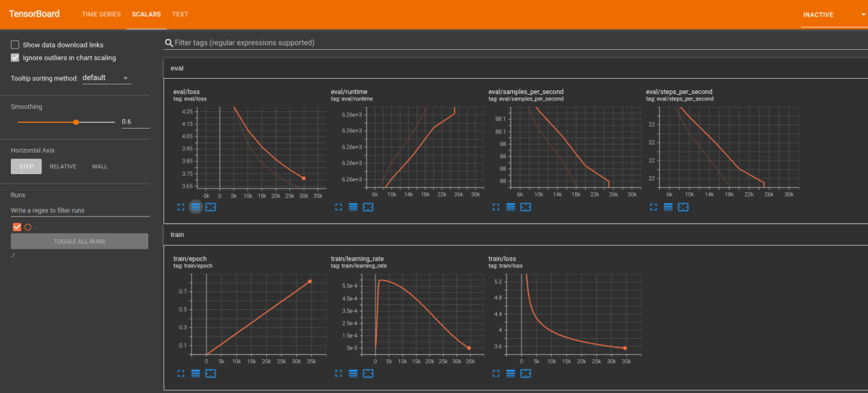Open Tooltip sorting method dropdown

coord(106,78)
